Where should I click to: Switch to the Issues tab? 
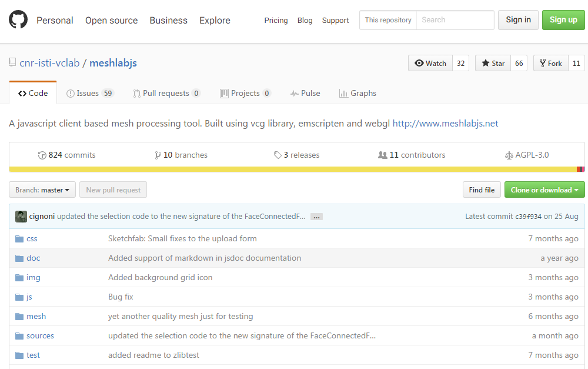89,93
